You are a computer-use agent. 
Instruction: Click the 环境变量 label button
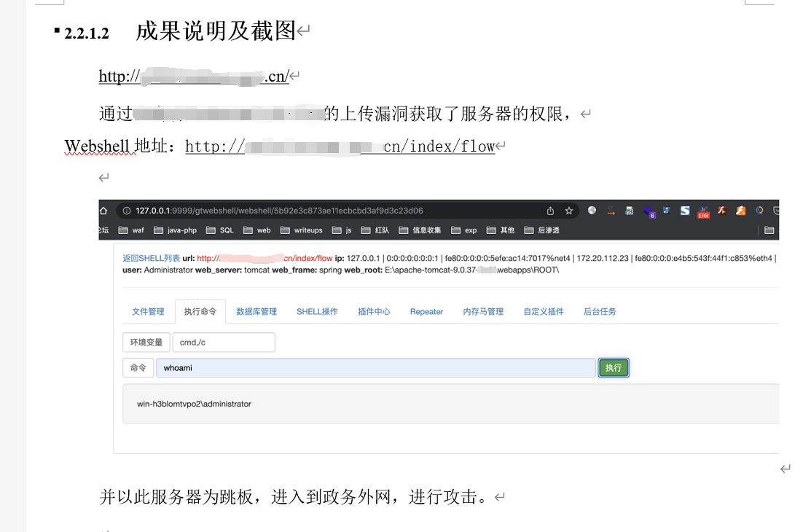(146, 342)
